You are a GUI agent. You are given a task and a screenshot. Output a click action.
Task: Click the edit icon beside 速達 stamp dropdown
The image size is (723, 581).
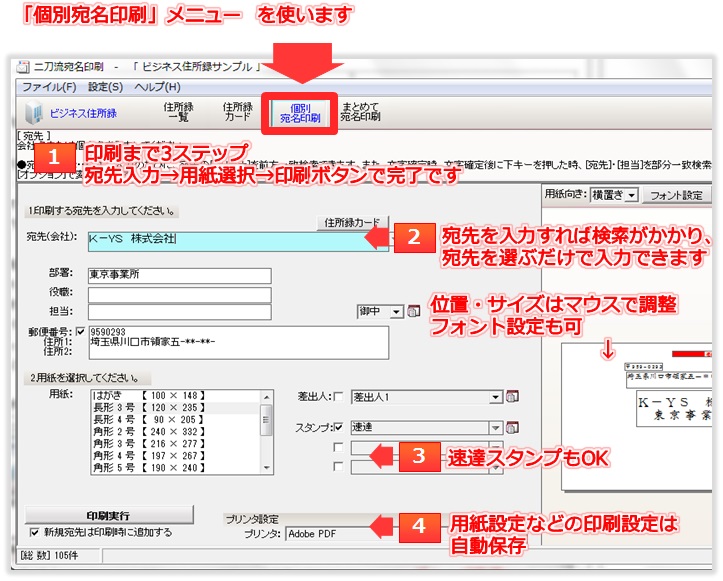pos(512,427)
